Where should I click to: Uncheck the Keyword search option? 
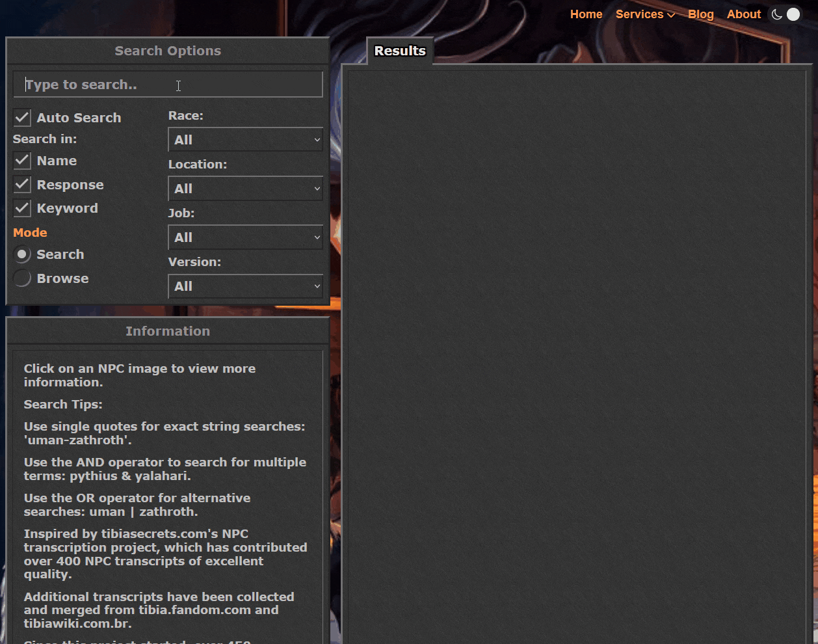pyautogui.click(x=22, y=208)
